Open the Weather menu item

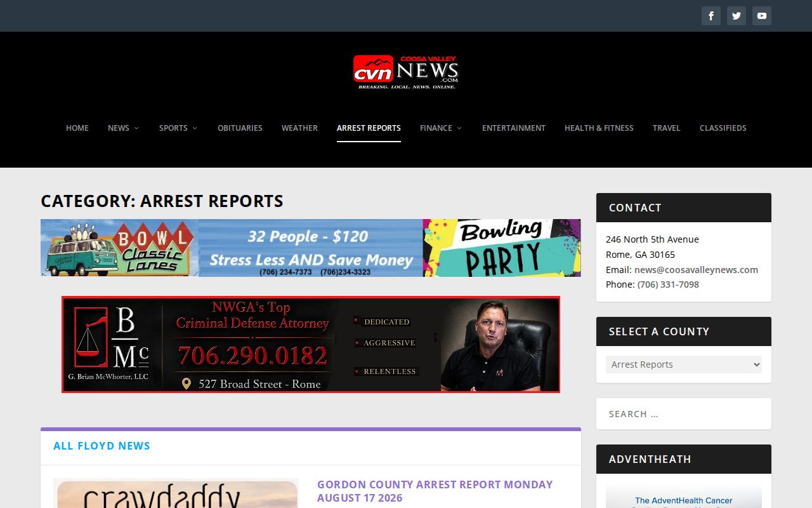299,128
